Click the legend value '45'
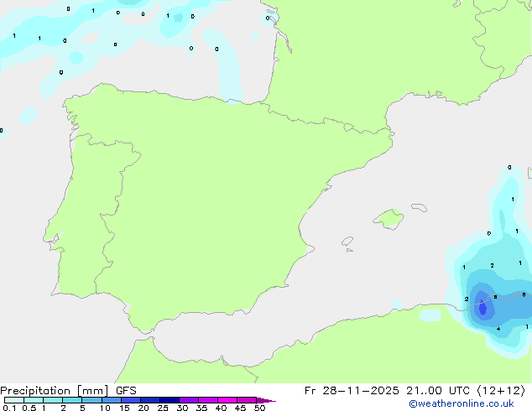 click(240, 408)
